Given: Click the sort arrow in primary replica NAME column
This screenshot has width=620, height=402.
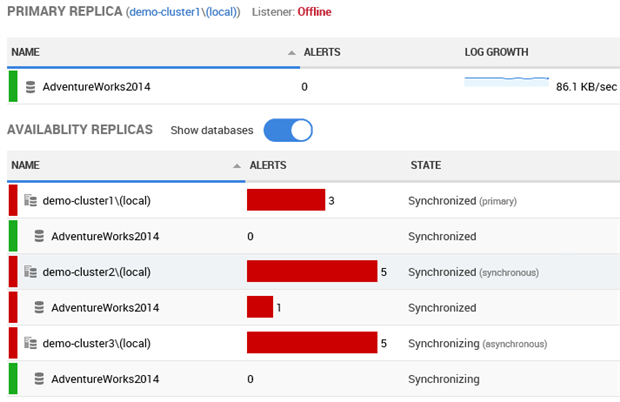Looking at the screenshot, I should tap(291, 53).
